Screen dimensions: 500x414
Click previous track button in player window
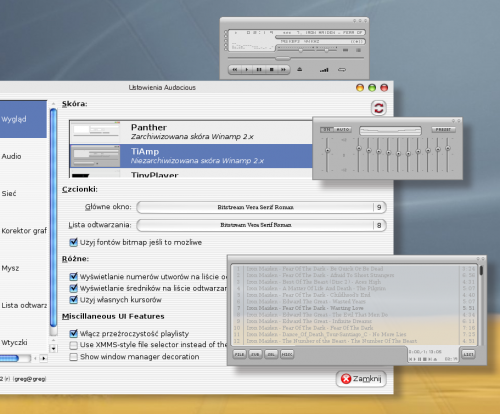coord(235,70)
